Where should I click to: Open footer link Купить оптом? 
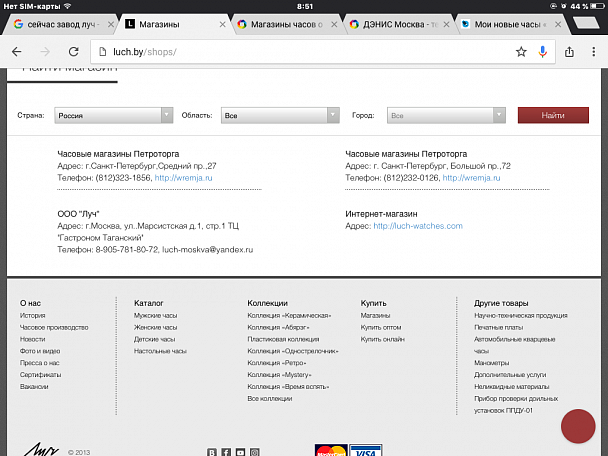point(381,327)
